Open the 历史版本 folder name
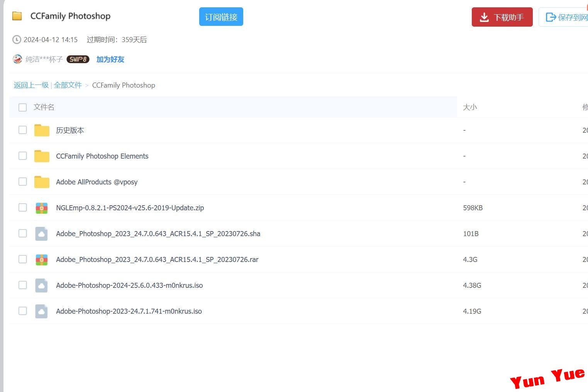 (70, 130)
